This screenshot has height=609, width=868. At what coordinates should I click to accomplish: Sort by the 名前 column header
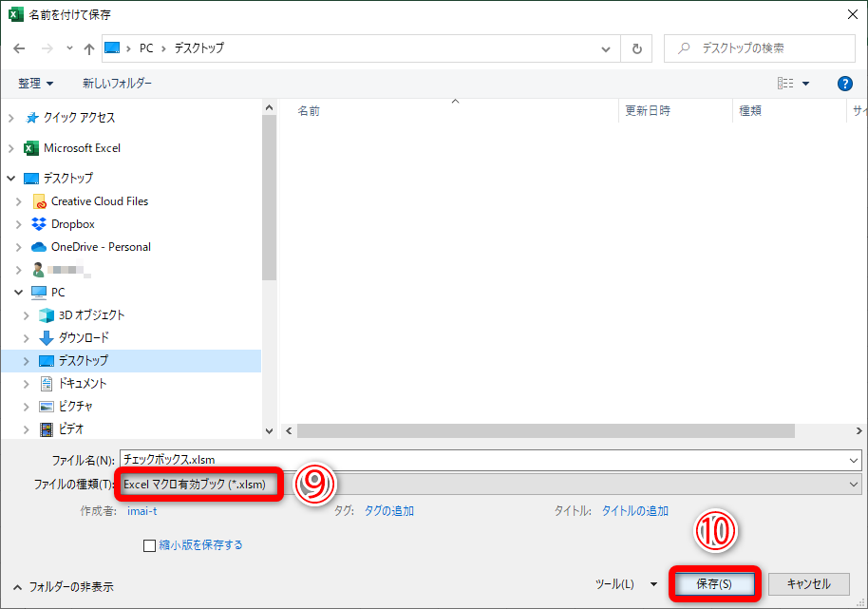(309, 111)
